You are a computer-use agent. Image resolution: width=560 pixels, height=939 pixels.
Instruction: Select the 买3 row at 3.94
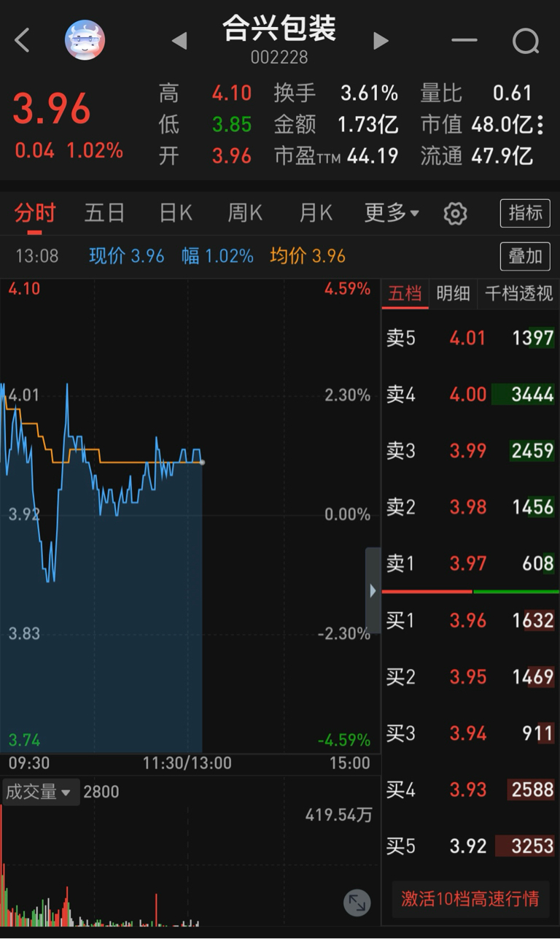[470, 733]
